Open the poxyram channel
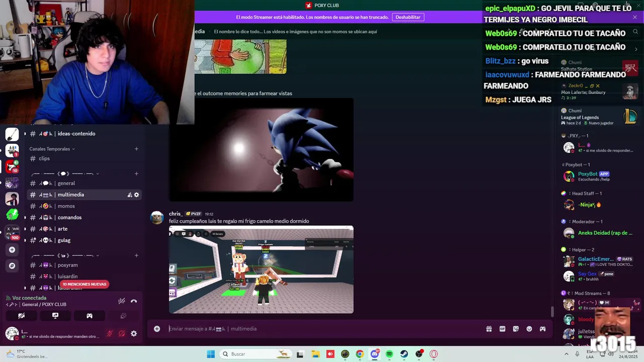Viewport: 644px width, 362px height. [x=84, y=265]
